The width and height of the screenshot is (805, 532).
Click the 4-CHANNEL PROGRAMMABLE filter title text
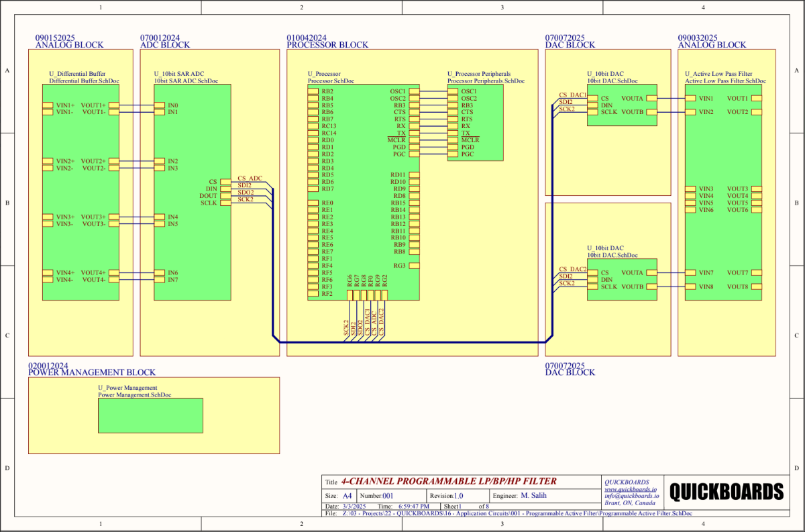tap(449, 482)
